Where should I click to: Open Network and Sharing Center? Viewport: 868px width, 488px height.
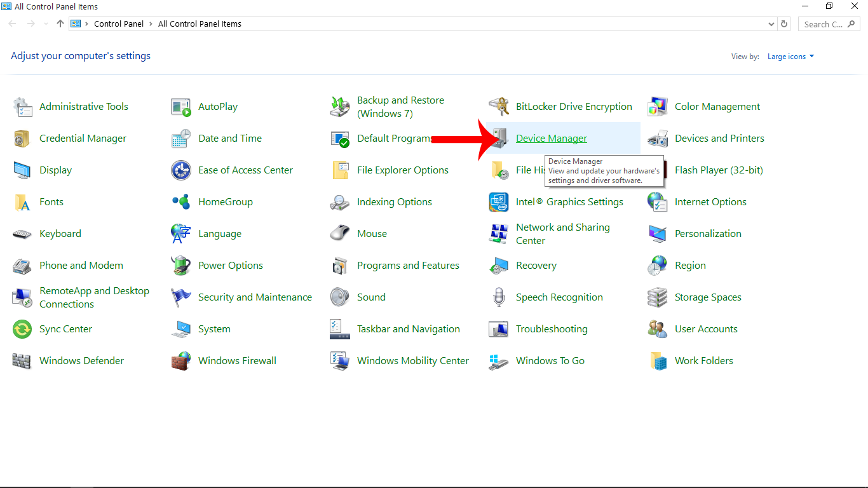pyautogui.click(x=562, y=233)
